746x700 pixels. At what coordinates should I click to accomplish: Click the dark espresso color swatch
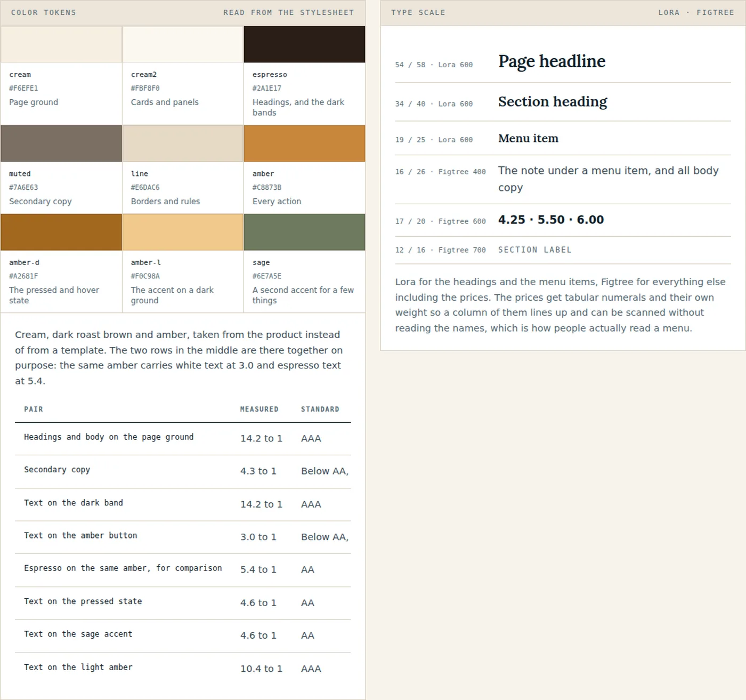coord(304,44)
